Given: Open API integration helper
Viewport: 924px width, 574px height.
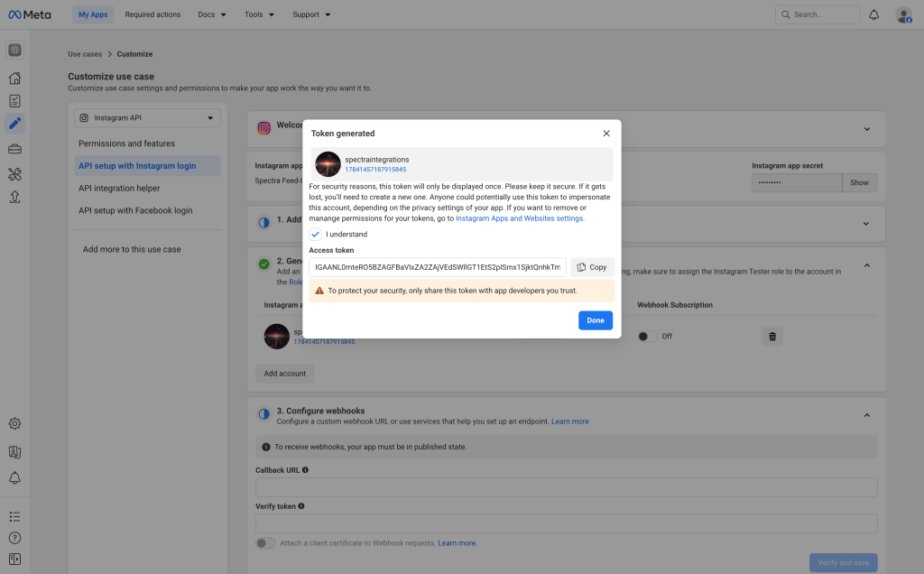Looking at the screenshot, I should (119, 188).
